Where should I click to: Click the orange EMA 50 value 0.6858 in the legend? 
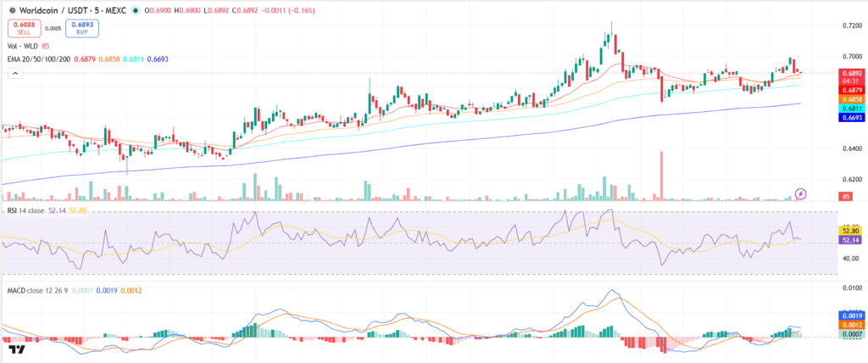[109, 59]
